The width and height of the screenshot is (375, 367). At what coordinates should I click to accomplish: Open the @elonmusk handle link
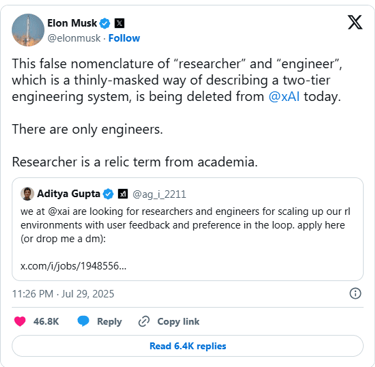[x=74, y=38]
